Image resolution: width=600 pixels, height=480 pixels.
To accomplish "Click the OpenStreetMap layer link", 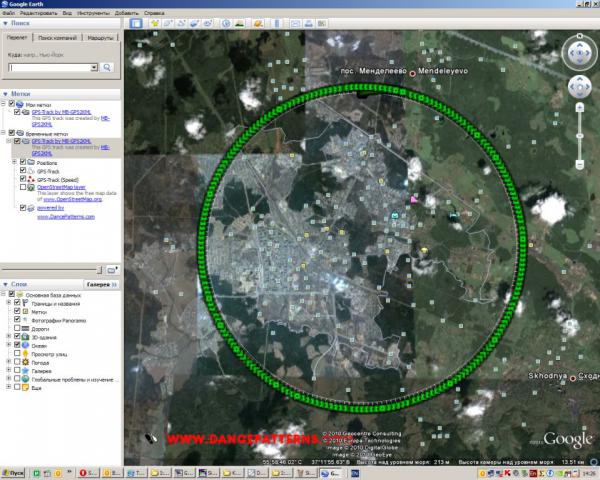I will point(61,187).
